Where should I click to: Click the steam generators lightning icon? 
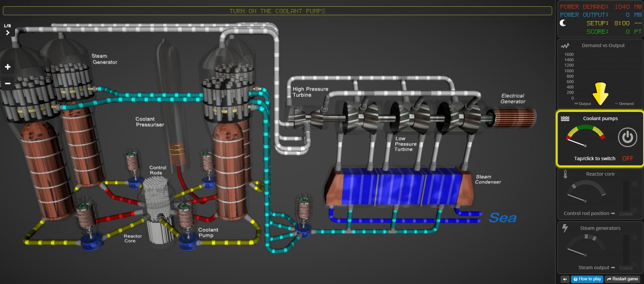565,228
